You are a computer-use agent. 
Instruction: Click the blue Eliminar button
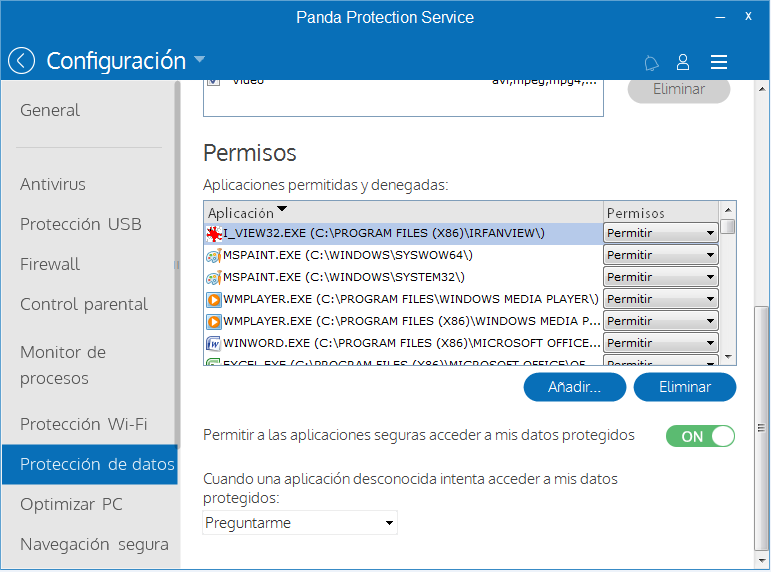point(685,387)
